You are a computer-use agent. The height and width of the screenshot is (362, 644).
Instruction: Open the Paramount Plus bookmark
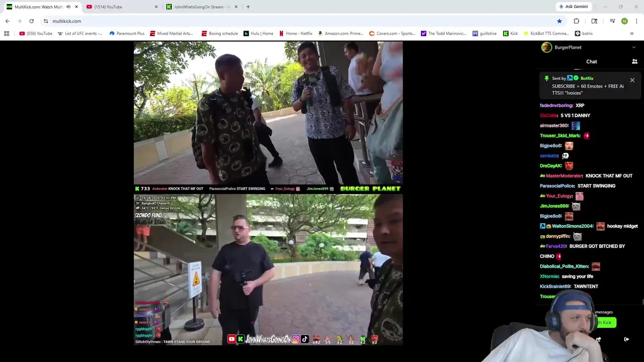coord(127,34)
